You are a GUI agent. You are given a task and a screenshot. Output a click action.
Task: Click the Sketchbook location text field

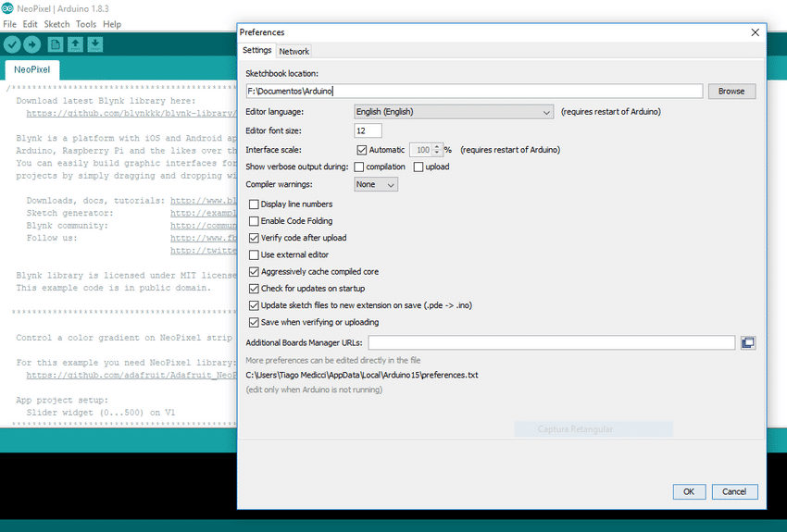474,92
